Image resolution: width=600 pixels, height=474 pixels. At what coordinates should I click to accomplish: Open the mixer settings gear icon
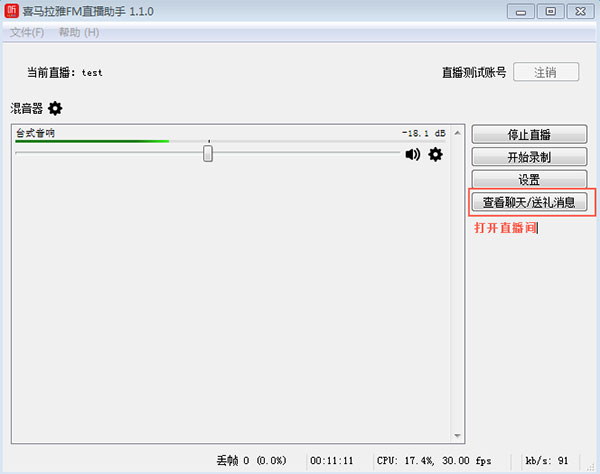pyautogui.click(x=55, y=109)
